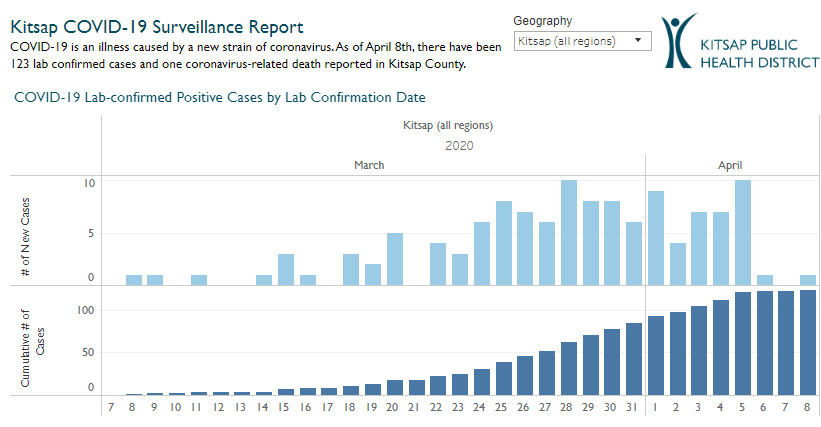Select the March 20 new cases bar
821x427 pixels.
395,258
